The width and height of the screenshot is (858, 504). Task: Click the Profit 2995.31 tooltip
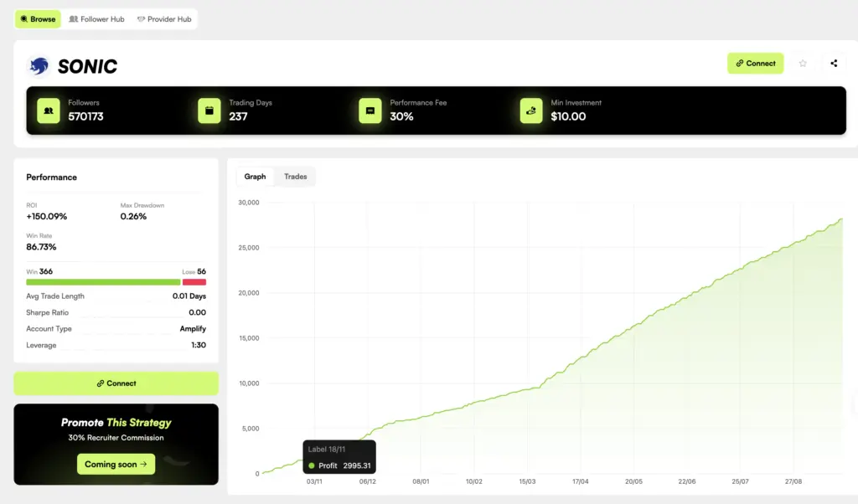[339, 457]
